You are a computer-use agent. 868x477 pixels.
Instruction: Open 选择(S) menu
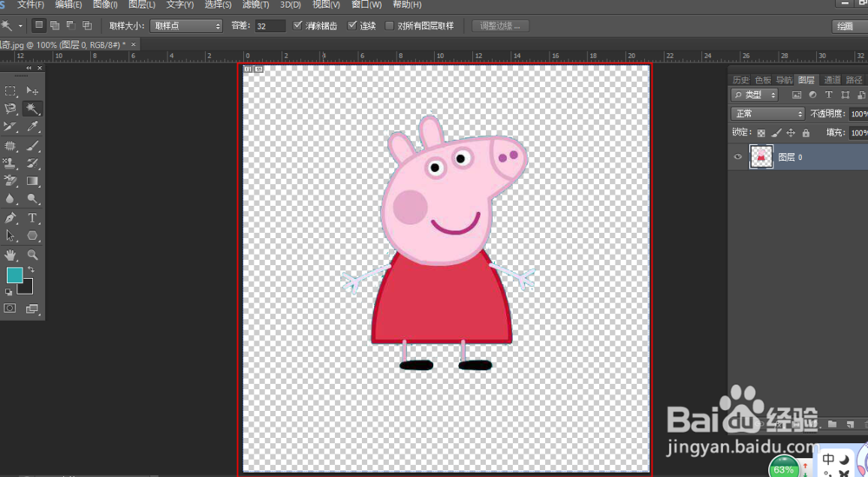pos(218,5)
